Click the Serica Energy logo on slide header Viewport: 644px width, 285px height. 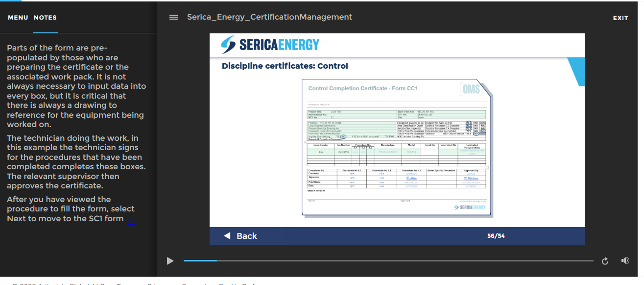270,45
